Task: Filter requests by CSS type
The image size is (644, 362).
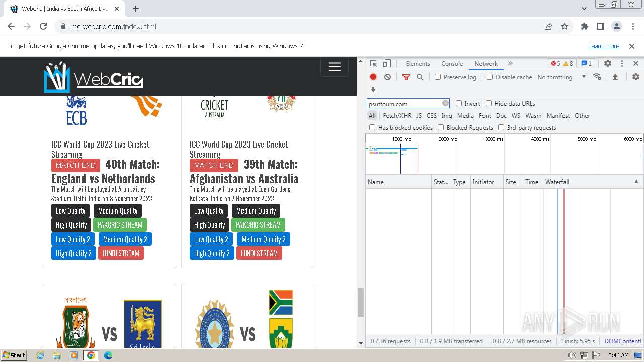Action: click(432, 115)
